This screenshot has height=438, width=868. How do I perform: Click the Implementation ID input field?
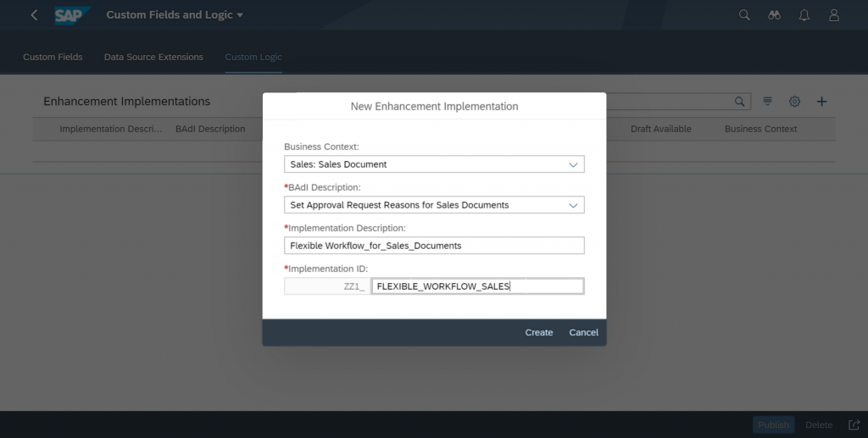477,286
